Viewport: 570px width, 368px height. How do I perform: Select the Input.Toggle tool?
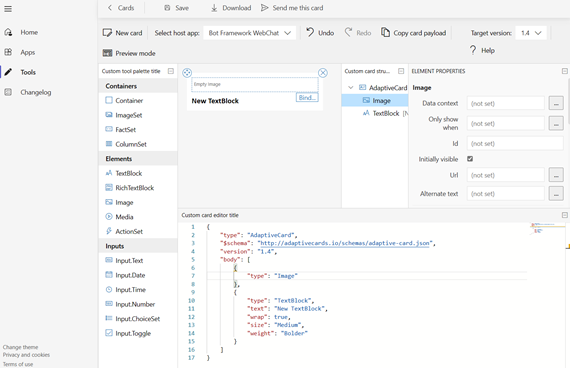pyautogui.click(x=128, y=333)
